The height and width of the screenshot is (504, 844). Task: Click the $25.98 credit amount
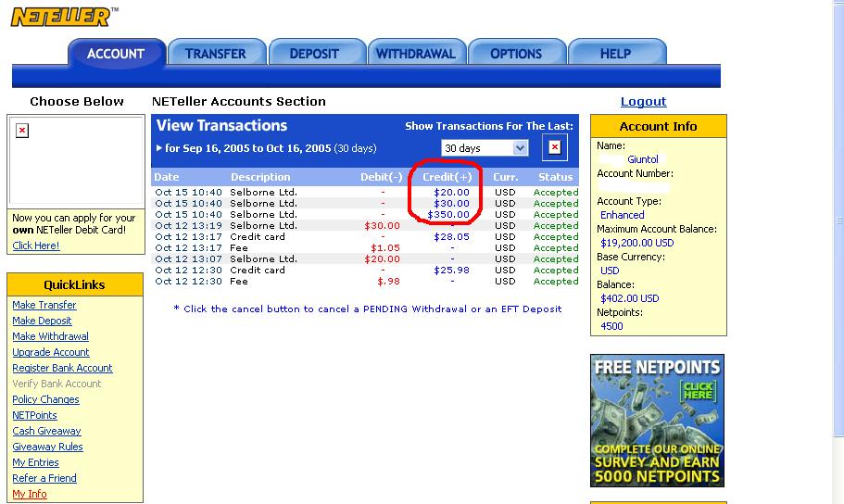[451, 271]
